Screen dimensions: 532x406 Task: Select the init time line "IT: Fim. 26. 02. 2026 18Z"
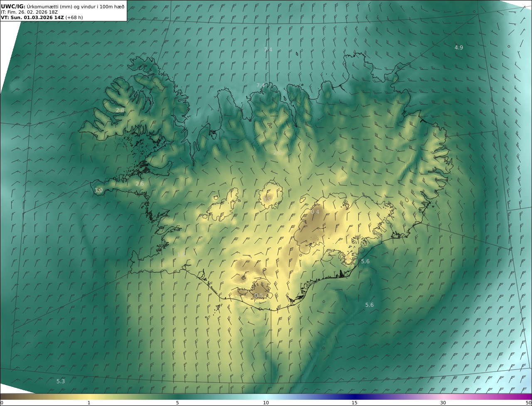coord(29,12)
